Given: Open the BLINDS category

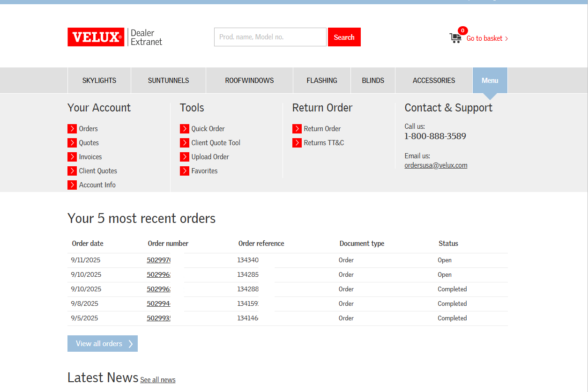Looking at the screenshot, I should coord(373,81).
